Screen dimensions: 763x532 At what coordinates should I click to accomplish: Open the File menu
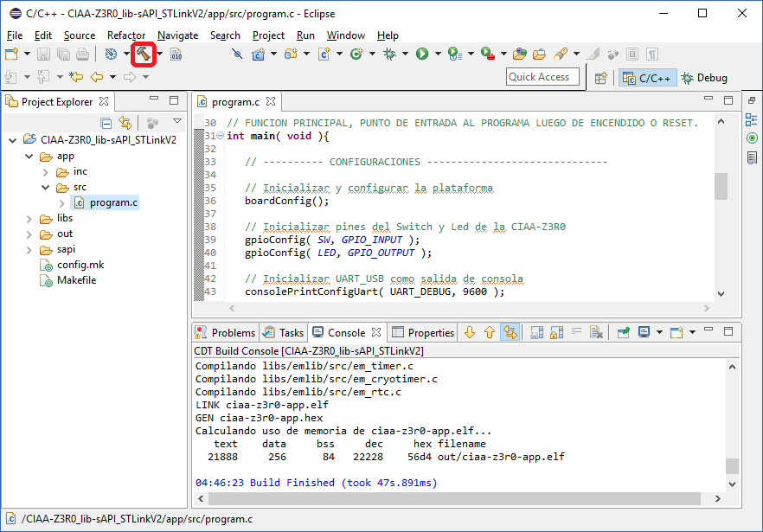(x=15, y=35)
